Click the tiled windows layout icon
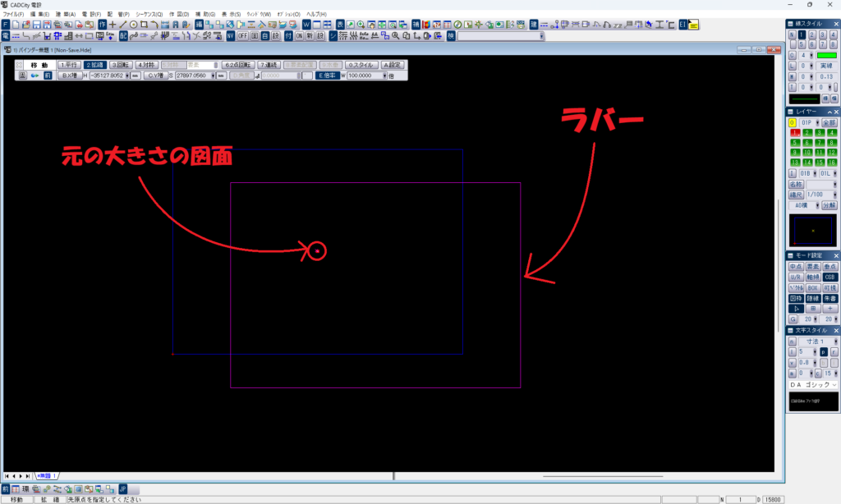This screenshot has width=841, height=504. coord(327,25)
